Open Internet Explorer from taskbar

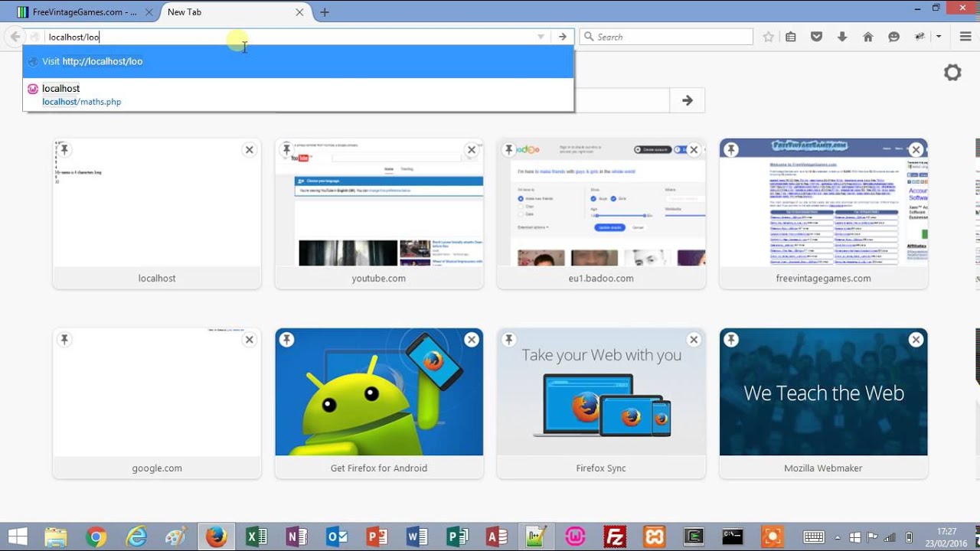tap(136, 537)
